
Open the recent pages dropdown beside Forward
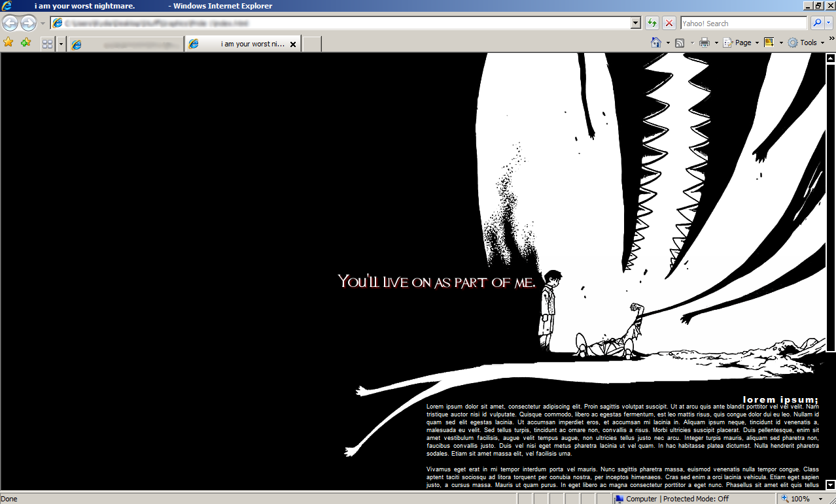(x=43, y=24)
